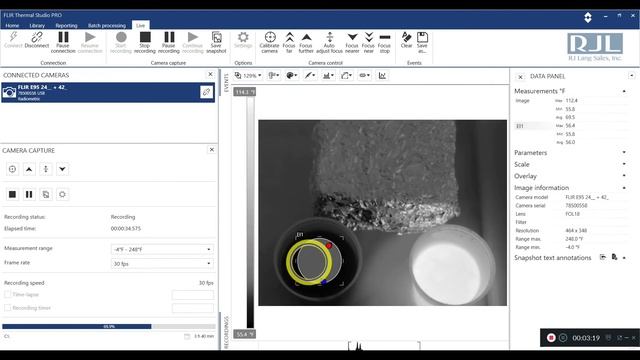Collapse the Measurements section

pyautogui.click(x=624, y=91)
